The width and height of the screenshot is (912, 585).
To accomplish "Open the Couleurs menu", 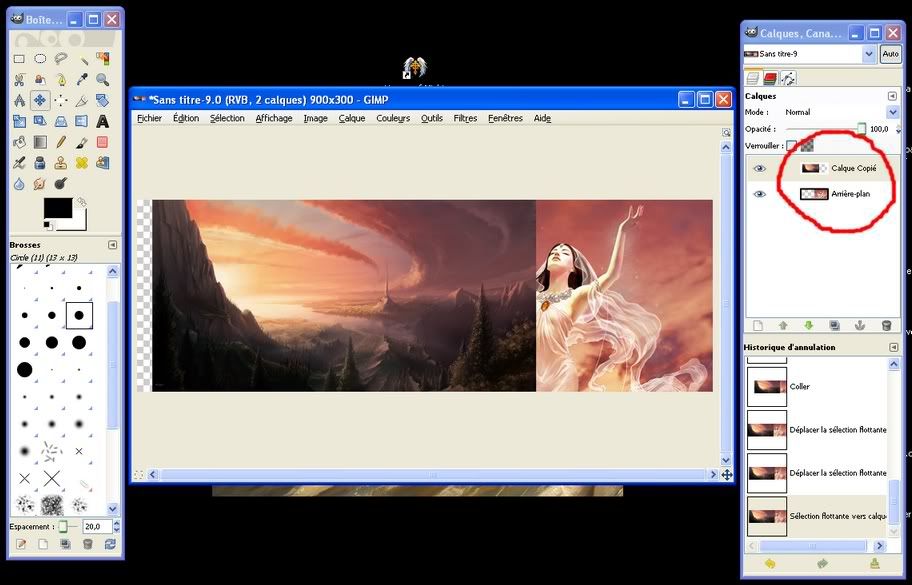I will point(393,118).
